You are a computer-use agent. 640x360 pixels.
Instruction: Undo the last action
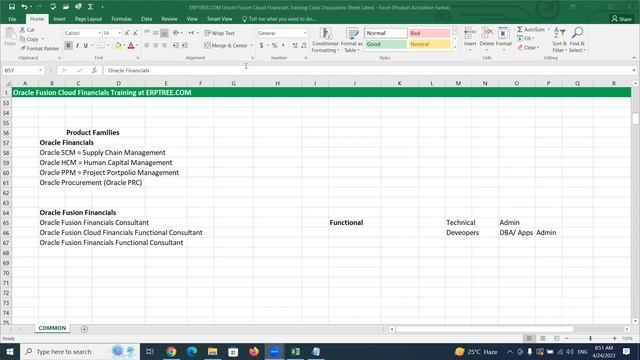tap(24, 7)
